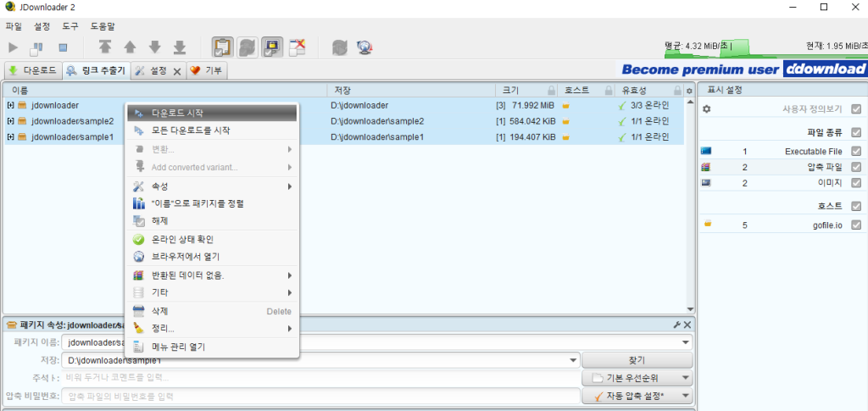This screenshot has height=411, width=868.
Task: Expand the jdownloader/sample2 package
Action: click(x=10, y=121)
